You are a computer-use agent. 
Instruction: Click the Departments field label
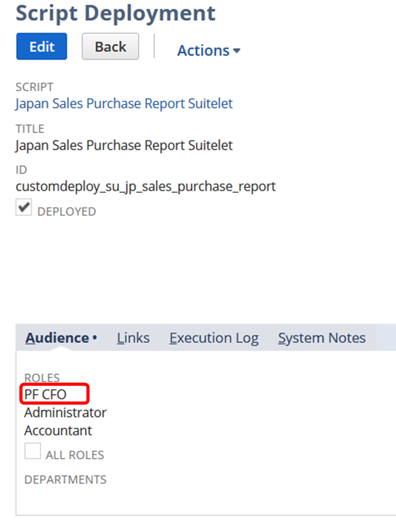tap(65, 480)
